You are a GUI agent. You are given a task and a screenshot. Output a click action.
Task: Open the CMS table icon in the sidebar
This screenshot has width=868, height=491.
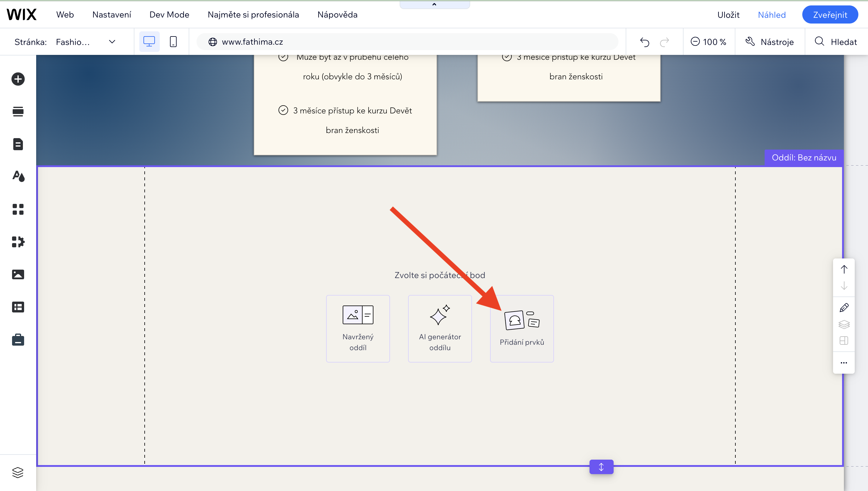18,307
